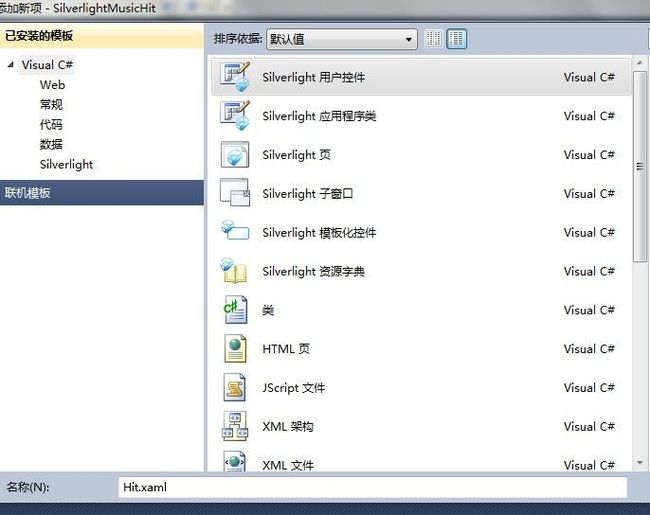Open the 排序依据 默认值 dropdown
Viewport: 650px width, 515px height.
[342, 39]
